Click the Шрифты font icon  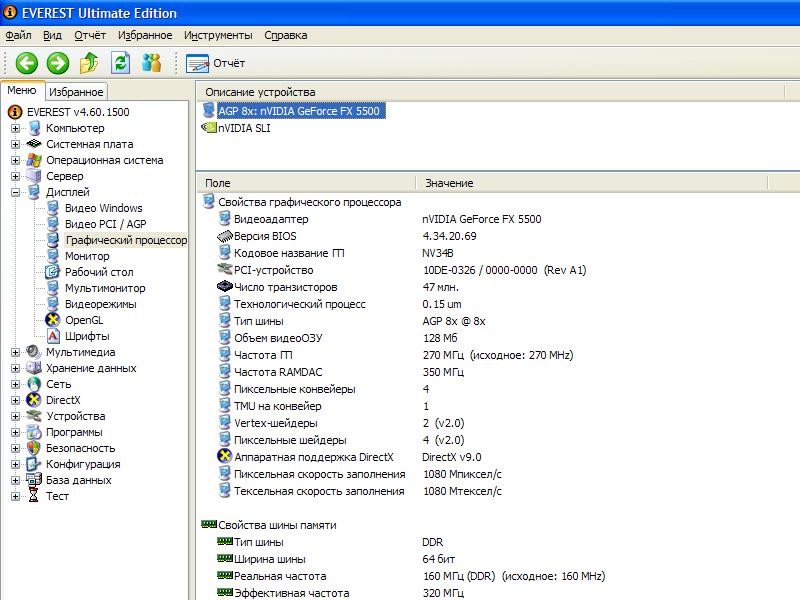[x=53, y=336]
